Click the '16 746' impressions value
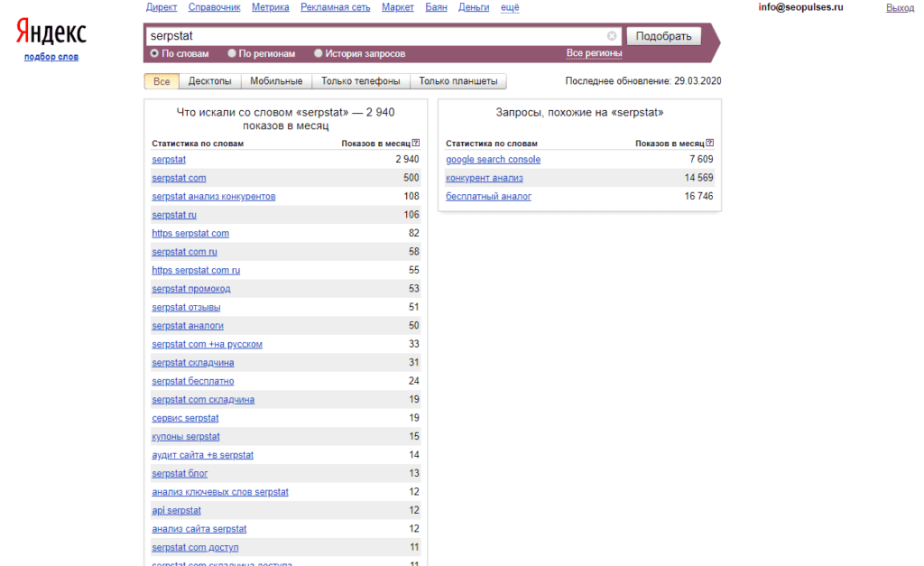The height and width of the screenshot is (566, 924). (698, 196)
